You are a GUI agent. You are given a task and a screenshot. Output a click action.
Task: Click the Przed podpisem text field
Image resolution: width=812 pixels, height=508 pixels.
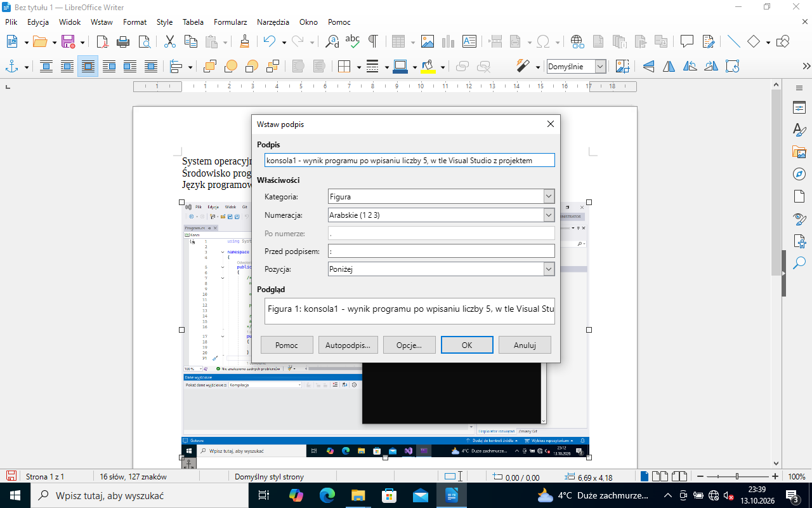point(442,251)
